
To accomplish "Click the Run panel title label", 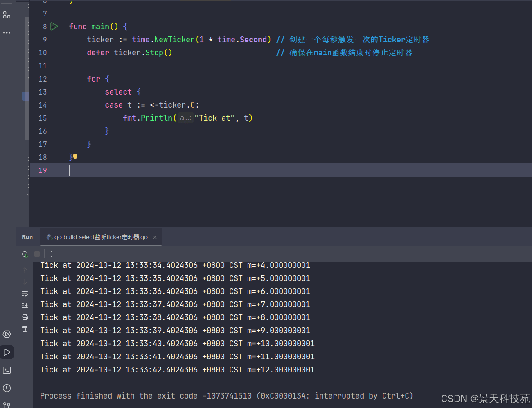I will pyautogui.click(x=27, y=237).
